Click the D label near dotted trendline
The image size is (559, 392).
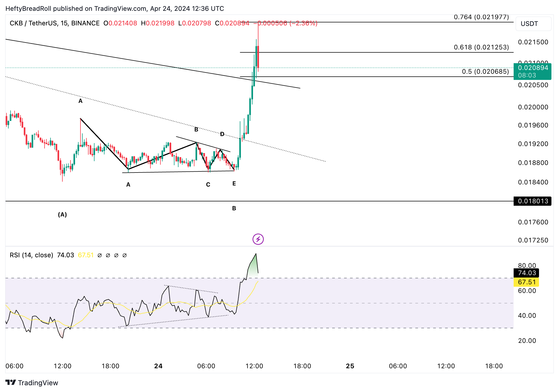click(222, 134)
